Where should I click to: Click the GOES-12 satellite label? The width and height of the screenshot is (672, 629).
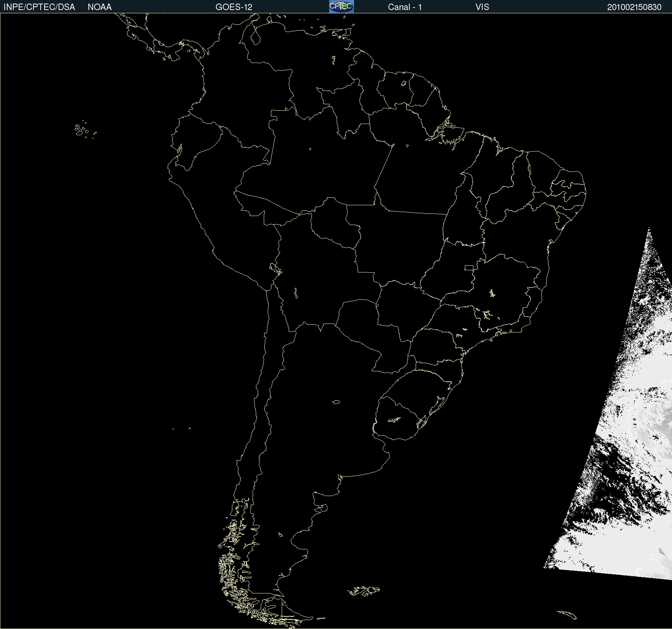[x=234, y=7]
